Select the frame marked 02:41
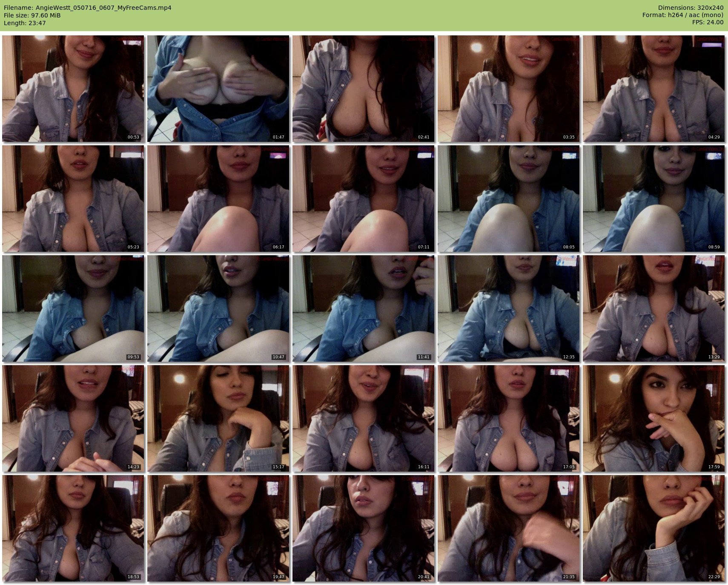The image size is (728, 585). pyautogui.click(x=363, y=89)
